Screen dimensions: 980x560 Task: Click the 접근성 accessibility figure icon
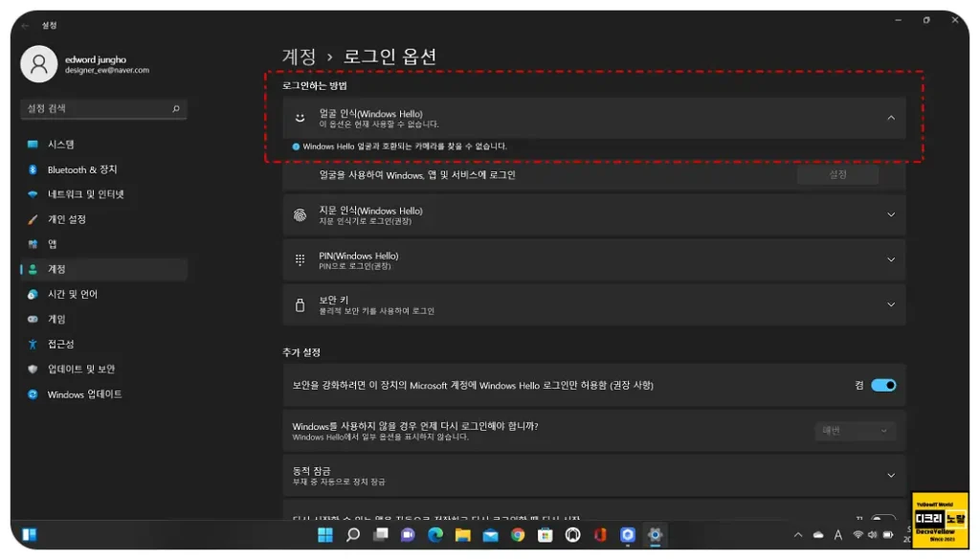(33, 344)
